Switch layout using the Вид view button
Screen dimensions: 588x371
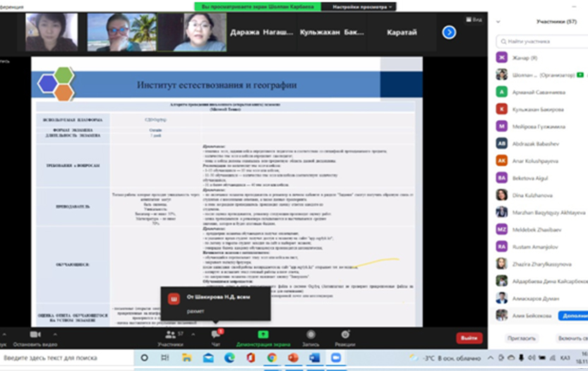[477, 20]
